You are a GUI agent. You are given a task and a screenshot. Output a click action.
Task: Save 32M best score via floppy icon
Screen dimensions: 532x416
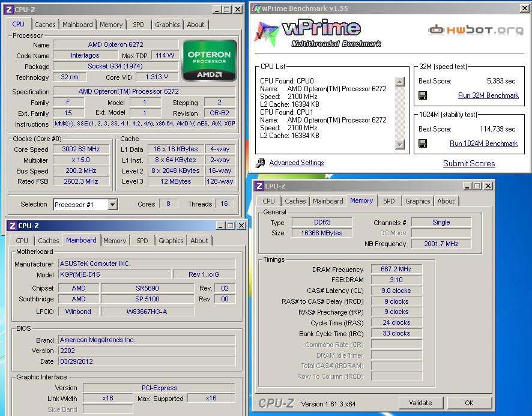pyautogui.click(x=422, y=95)
